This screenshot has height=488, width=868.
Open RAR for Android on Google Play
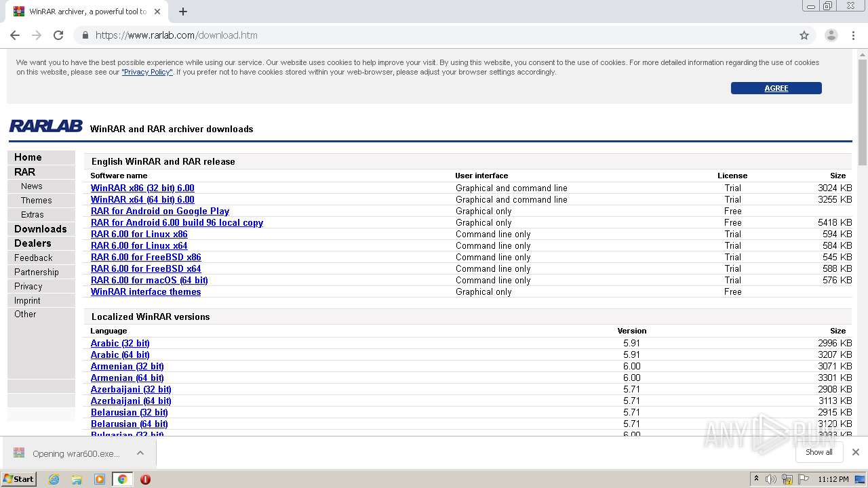tap(160, 211)
